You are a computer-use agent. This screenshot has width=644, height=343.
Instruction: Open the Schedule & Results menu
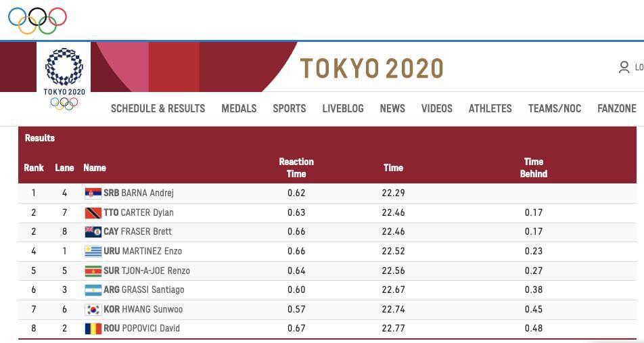(158, 108)
